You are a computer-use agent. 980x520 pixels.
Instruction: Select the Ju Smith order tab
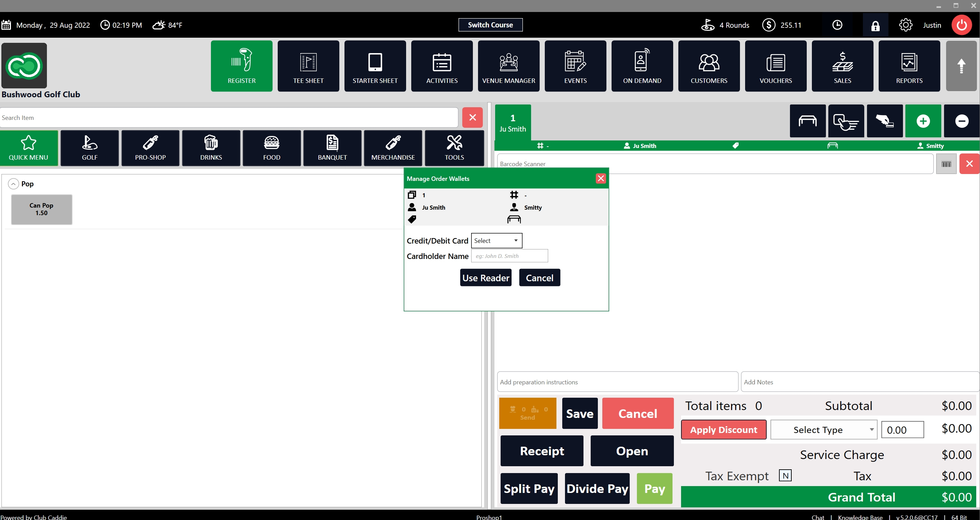[x=513, y=123]
